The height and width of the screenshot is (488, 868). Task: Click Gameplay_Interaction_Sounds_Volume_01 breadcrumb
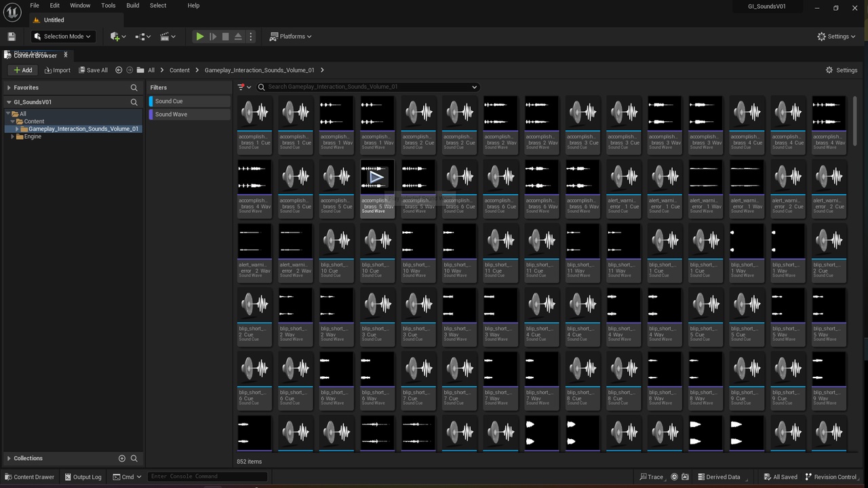(x=259, y=70)
